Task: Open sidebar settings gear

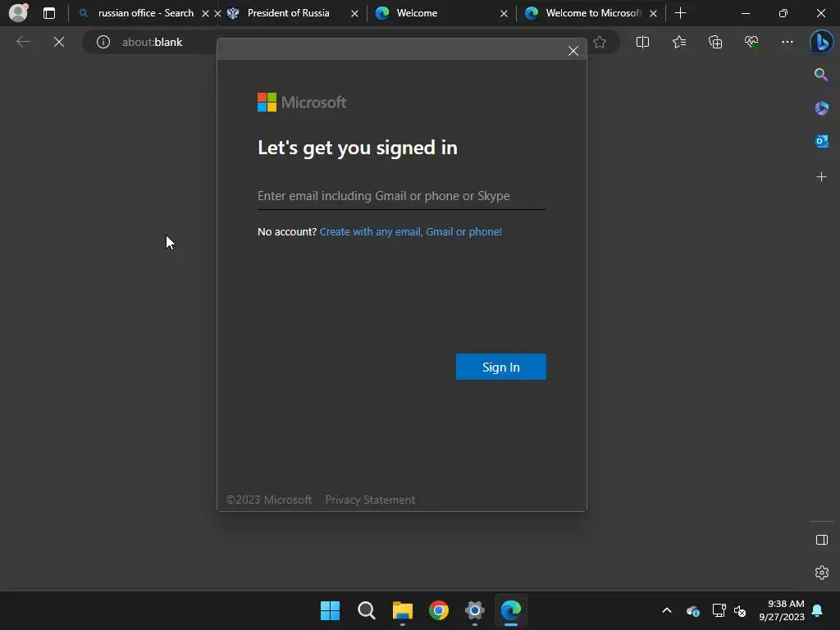Action: click(x=821, y=572)
